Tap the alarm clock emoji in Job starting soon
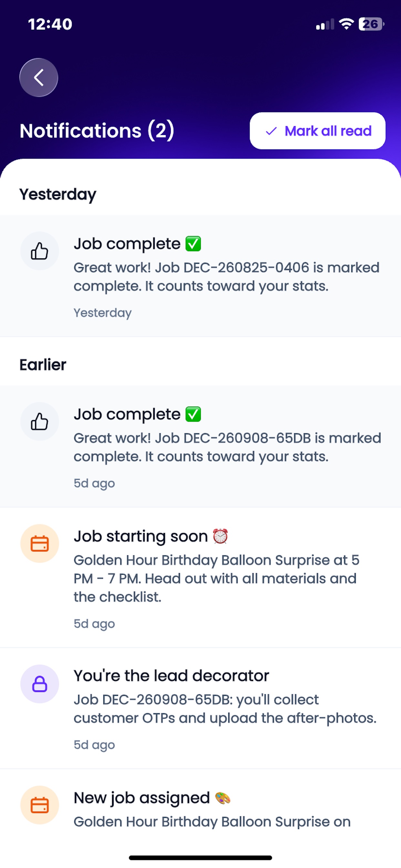 point(221,536)
